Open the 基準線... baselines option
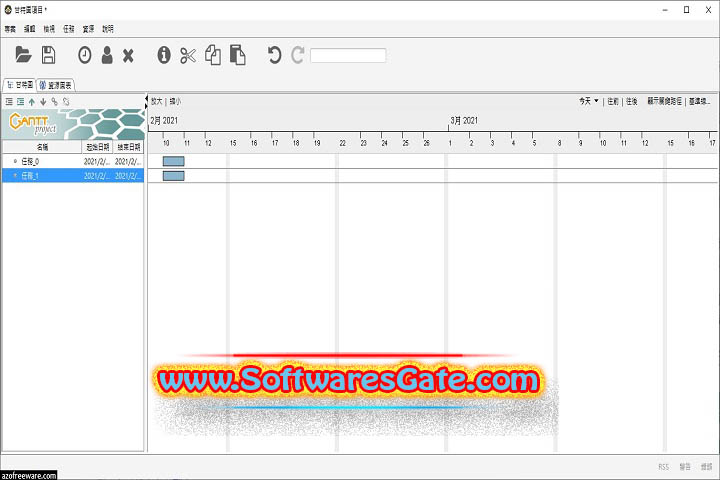 click(699, 101)
